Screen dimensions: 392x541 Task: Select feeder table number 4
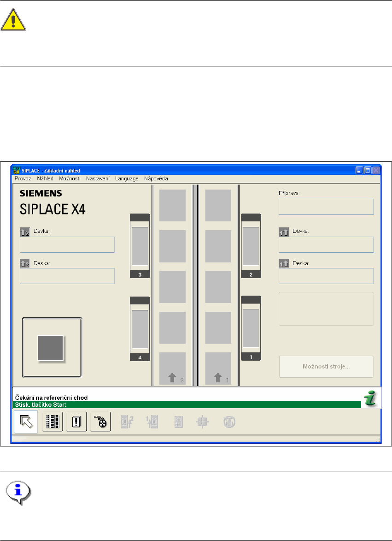[140, 328]
